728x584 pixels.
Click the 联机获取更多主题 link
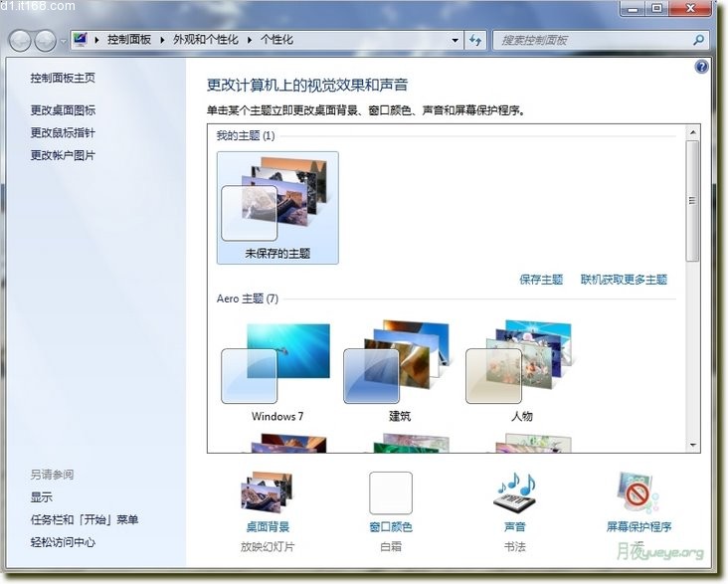point(624,280)
